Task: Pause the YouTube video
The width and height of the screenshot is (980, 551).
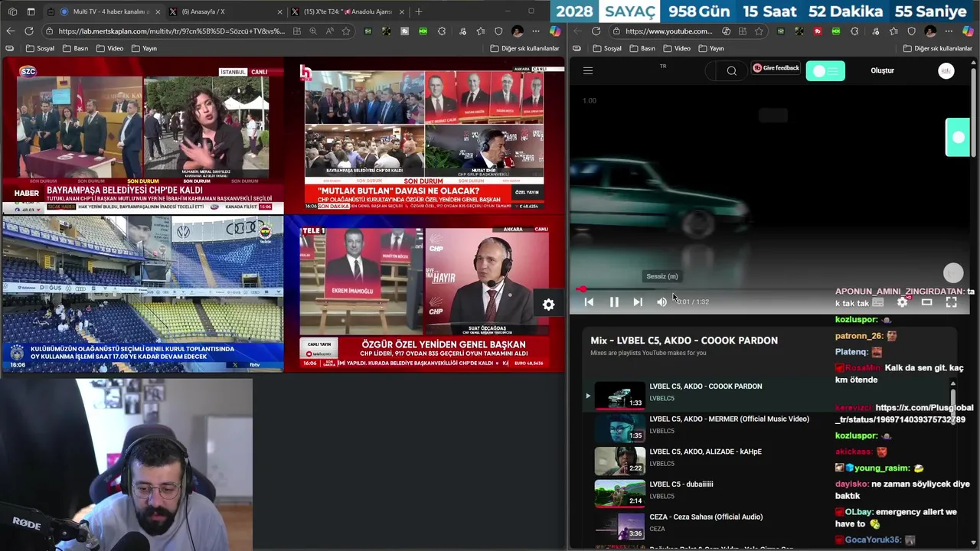Action: click(x=614, y=302)
